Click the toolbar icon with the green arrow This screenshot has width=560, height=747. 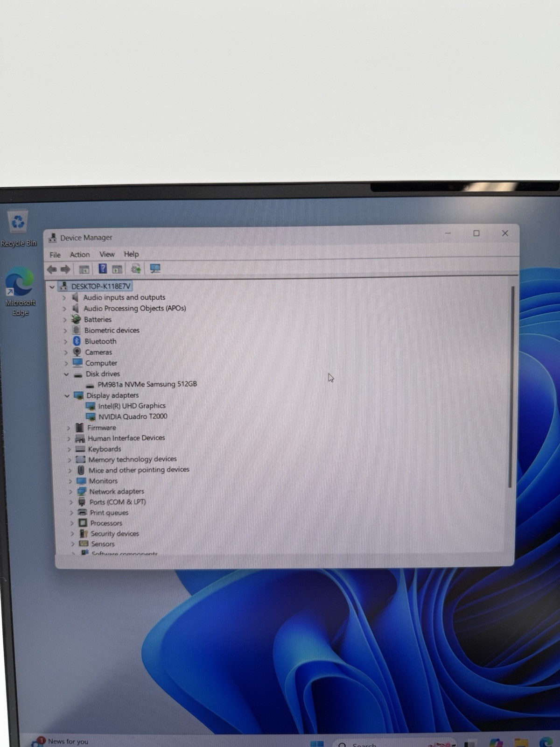(136, 269)
